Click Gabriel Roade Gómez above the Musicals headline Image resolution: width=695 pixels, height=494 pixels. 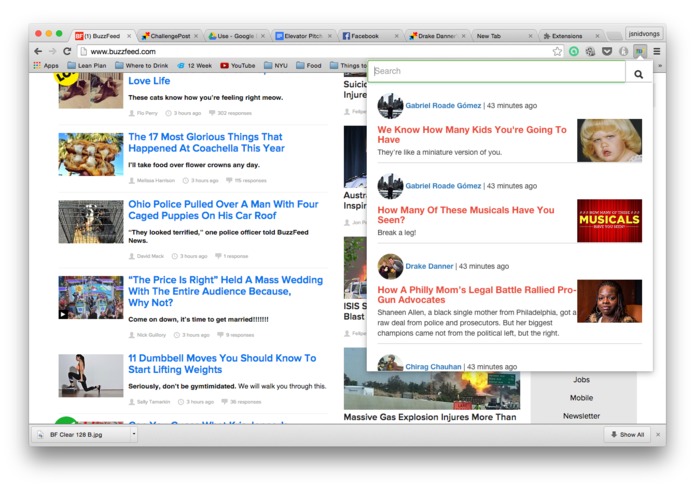click(x=443, y=186)
